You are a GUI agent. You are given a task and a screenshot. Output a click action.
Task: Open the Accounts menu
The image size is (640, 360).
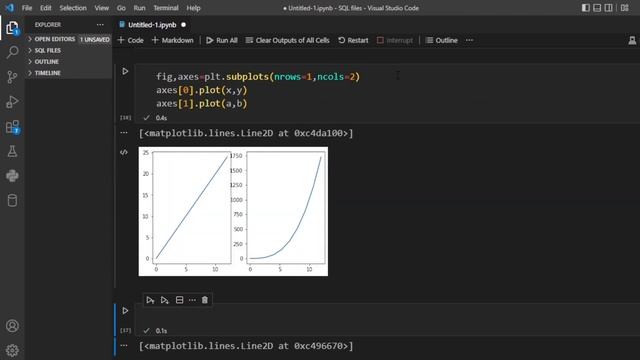[12, 326]
